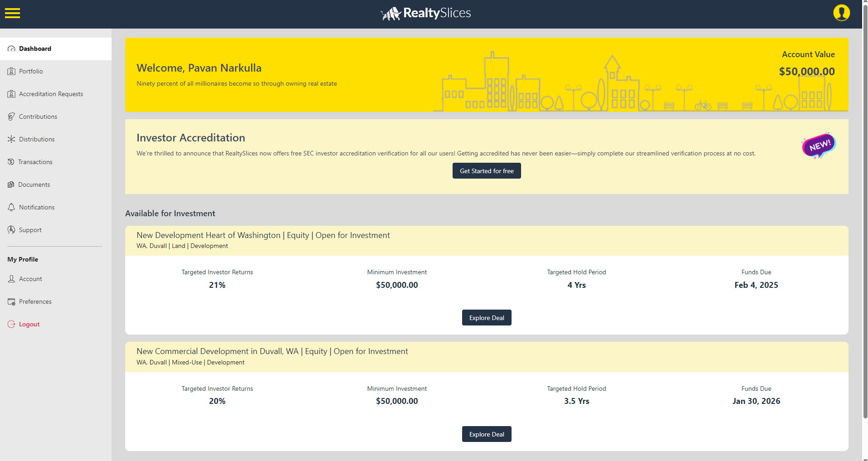Click the Transactions sidebar icon

click(x=11, y=162)
